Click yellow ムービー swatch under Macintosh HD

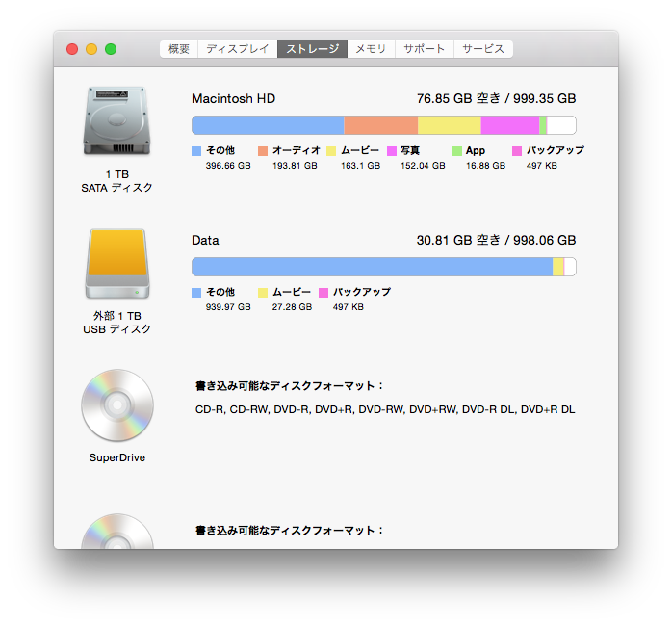331,151
